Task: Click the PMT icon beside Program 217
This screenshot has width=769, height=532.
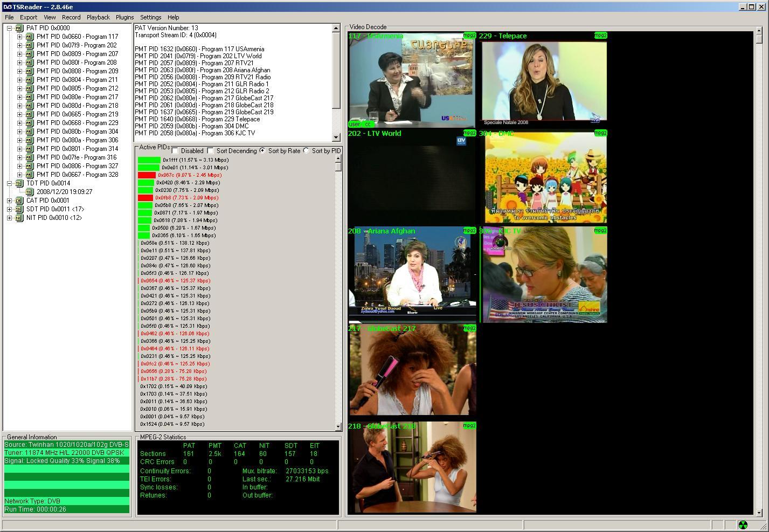Action: coord(30,97)
